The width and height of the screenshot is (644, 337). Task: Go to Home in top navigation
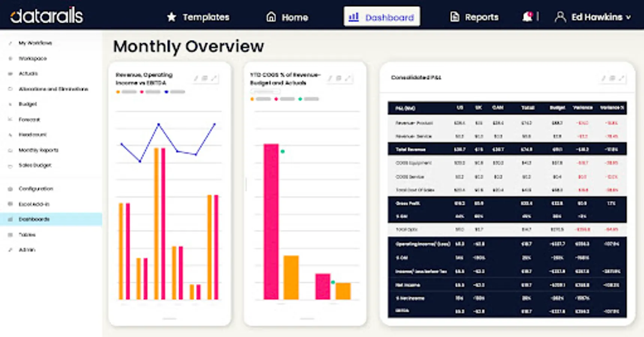pos(287,17)
